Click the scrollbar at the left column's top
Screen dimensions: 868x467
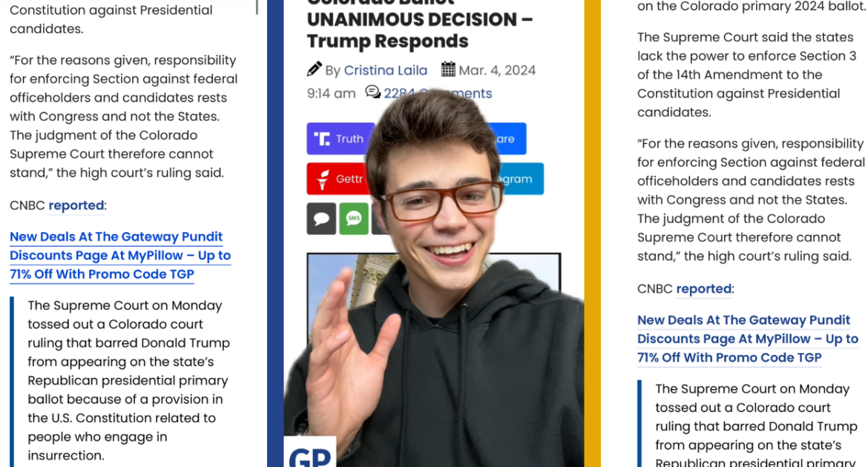pos(257,7)
